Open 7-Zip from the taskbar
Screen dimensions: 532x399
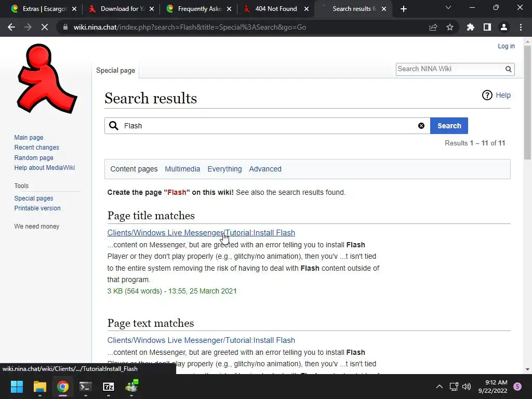click(x=108, y=387)
